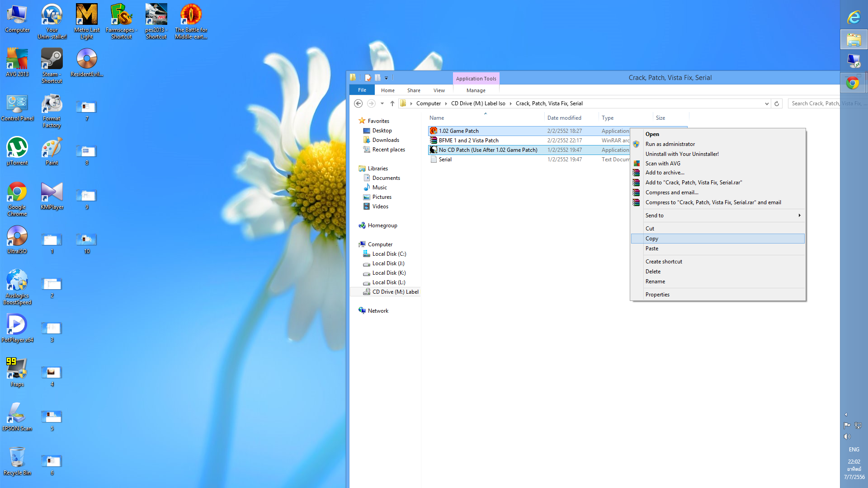Click the Back navigation arrow in Explorer
The image size is (868, 488).
(x=358, y=103)
